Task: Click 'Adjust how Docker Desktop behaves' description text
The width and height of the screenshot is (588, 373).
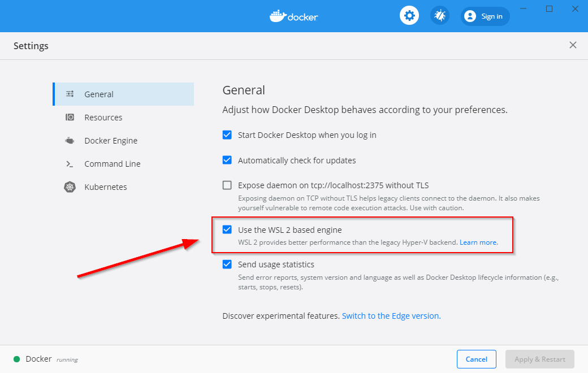Action: click(365, 110)
